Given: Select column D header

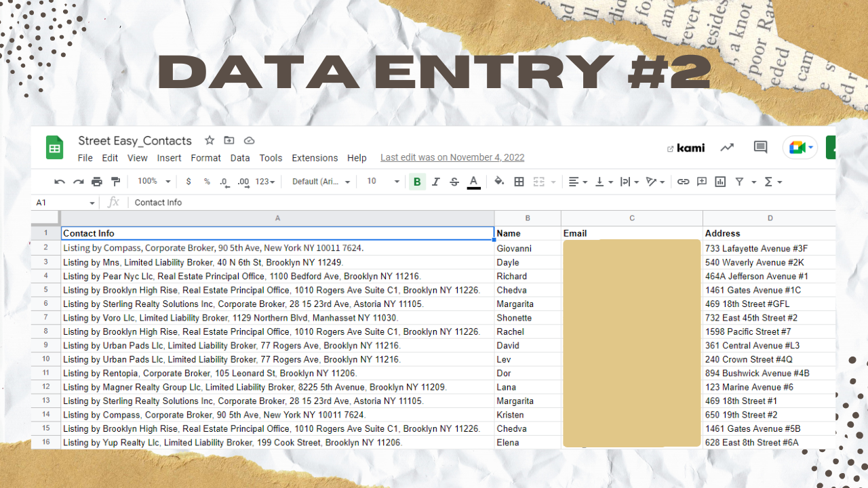Looking at the screenshot, I should tap(770, 218).
